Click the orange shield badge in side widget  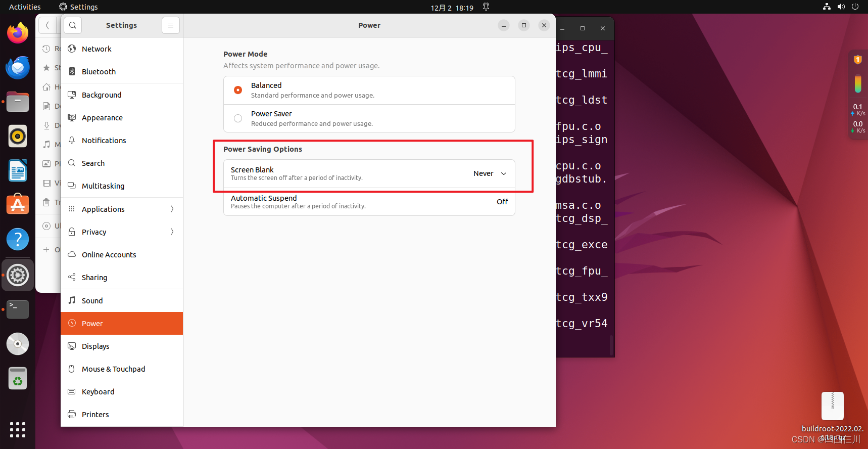pos(857,60)
